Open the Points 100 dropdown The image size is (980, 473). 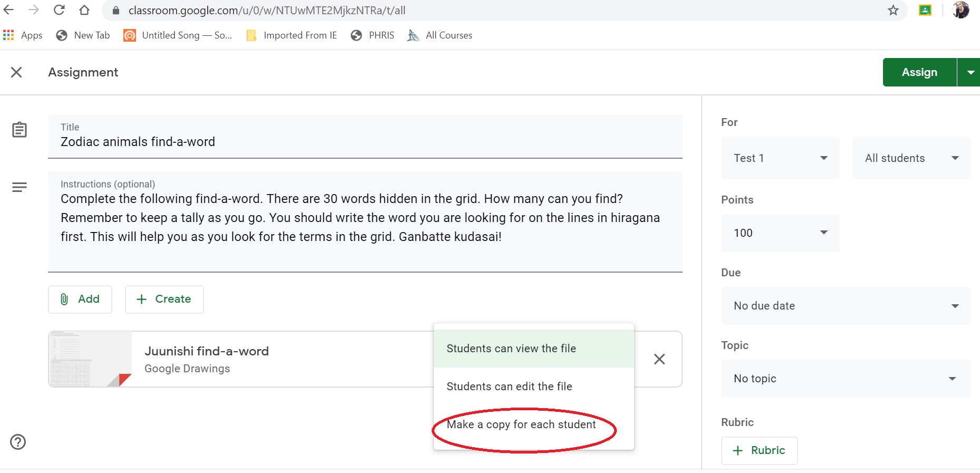780,233
